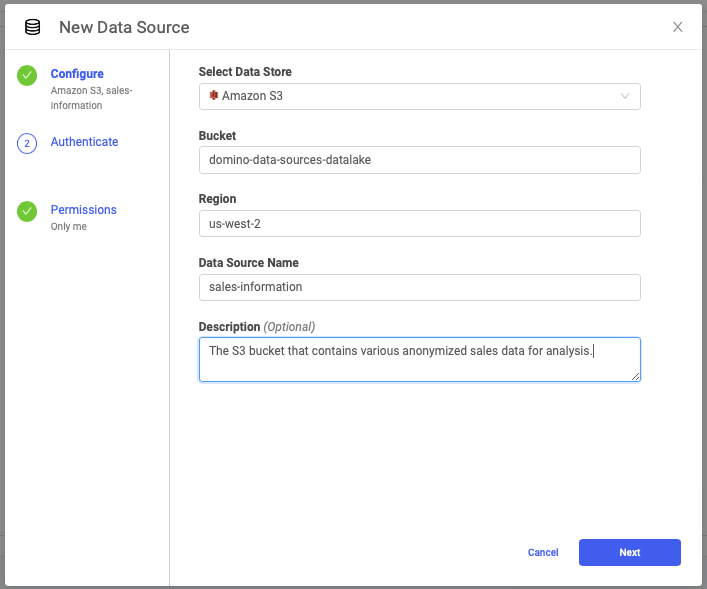707x589 pixels.
Task: Click into the Region text field
Action: [419, 224]
